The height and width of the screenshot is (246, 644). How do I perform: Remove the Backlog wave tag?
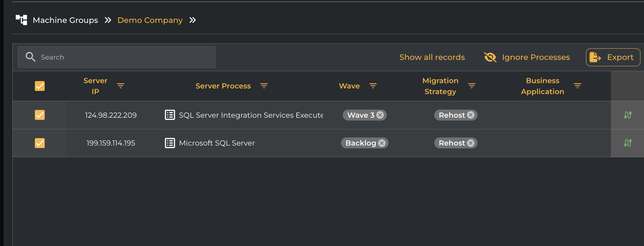pyautogui.click(x=382, y=143)
